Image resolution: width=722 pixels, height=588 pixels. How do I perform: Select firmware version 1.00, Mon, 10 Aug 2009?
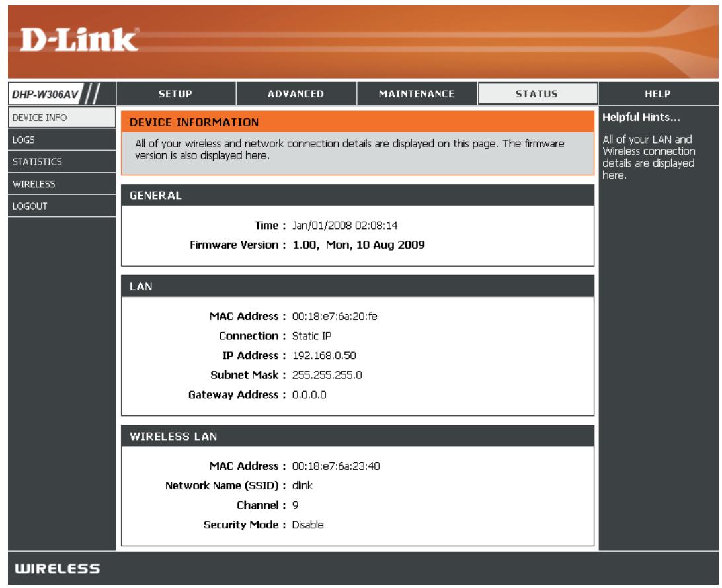(x=359, y=245)
